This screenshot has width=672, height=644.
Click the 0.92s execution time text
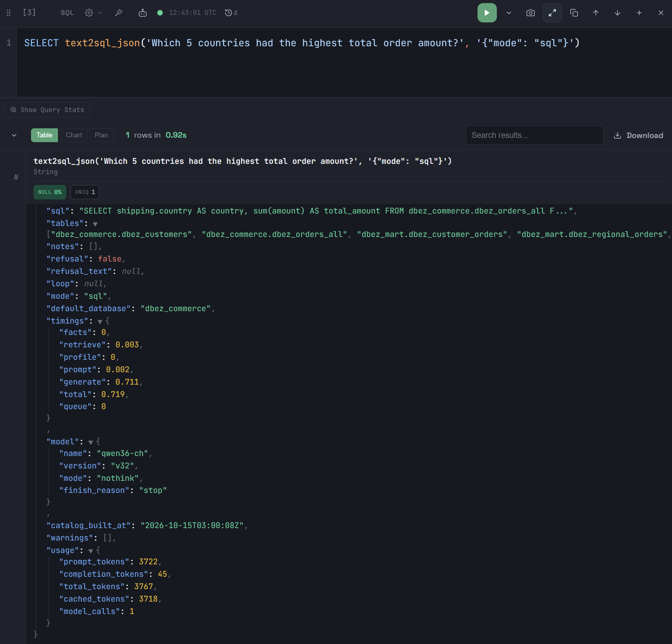[x=176, y=135]
